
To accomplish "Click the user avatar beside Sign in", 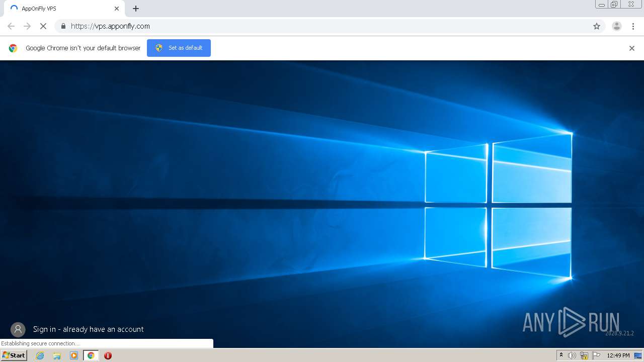I will point(18,329).
